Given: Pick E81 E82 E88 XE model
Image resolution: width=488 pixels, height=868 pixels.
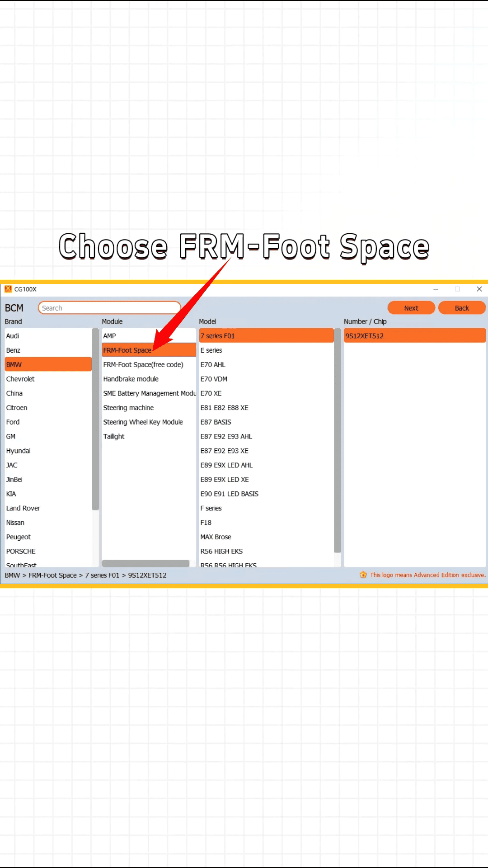Looking at the screenshot, I should [266, 408].
